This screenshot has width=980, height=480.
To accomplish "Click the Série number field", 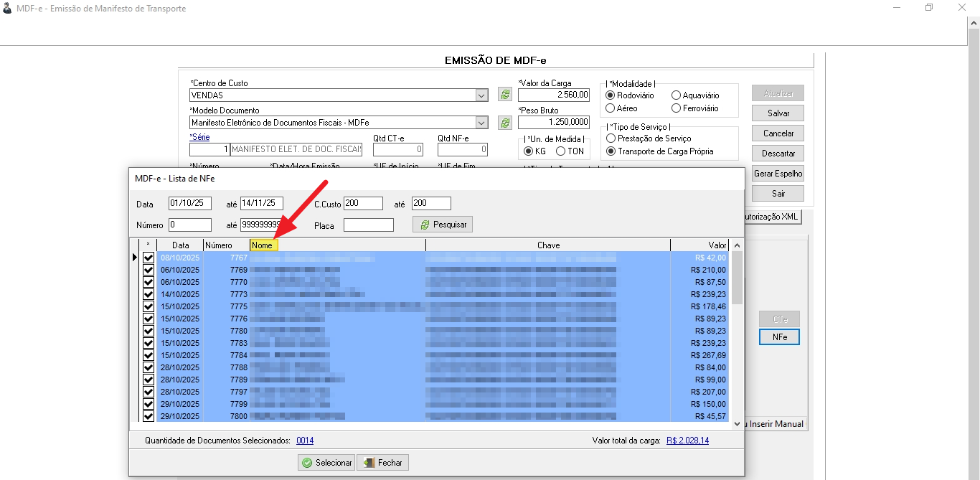I will 209,150.
